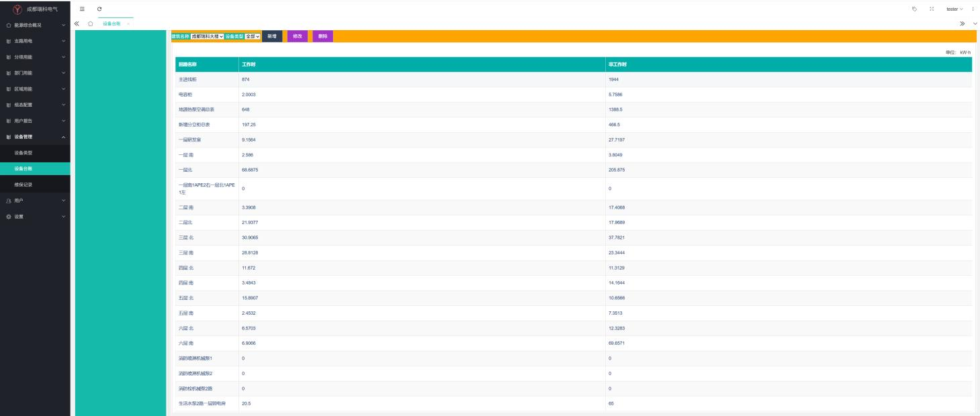Click the 修改 button
980x416 pixels.
(x=298, y=36)
